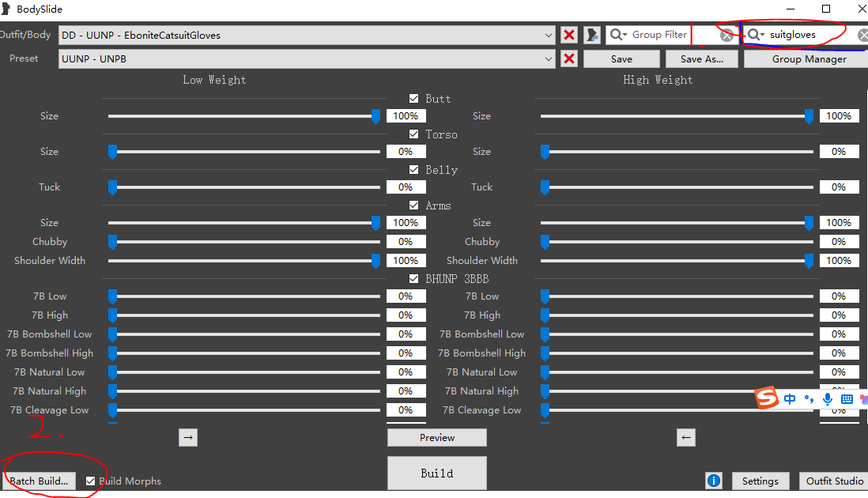The image size is (868, 498).
Task: Toggle the IME punctuation mode icon
Action: [x=810, y=399]
